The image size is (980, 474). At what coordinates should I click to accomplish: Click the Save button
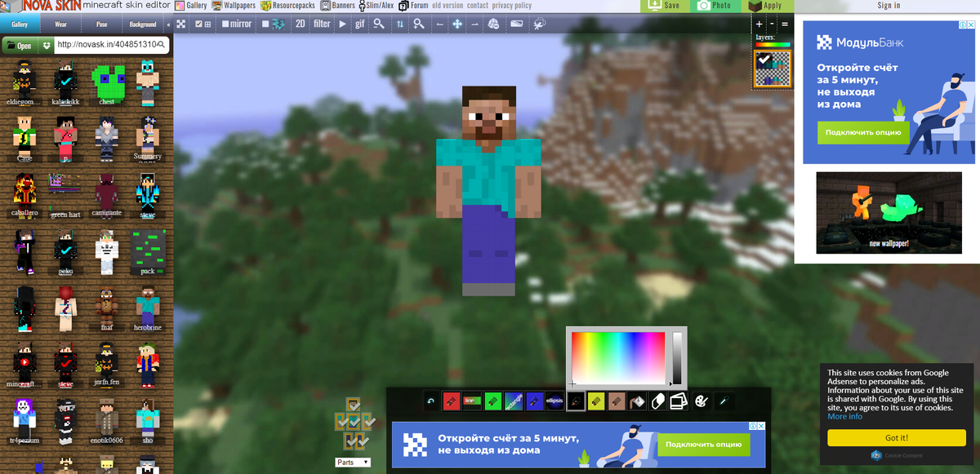tap(665, 6)
